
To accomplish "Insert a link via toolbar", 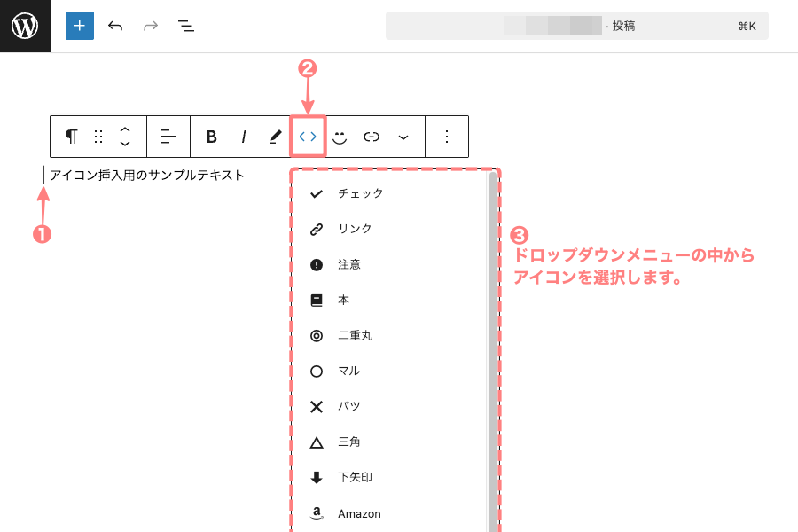I will pos(372,137).
